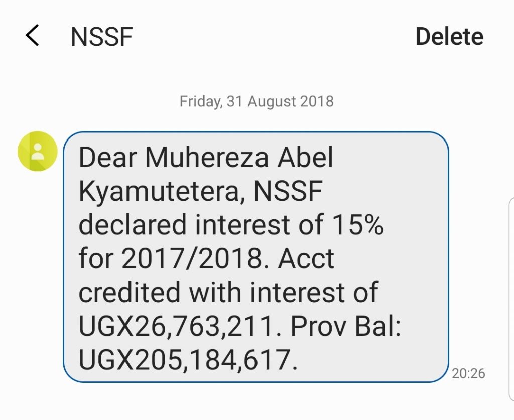The height and width of the screenshot is (420, 514).
Task: Click the word "Acct" in the message
Action: point(306,259)
